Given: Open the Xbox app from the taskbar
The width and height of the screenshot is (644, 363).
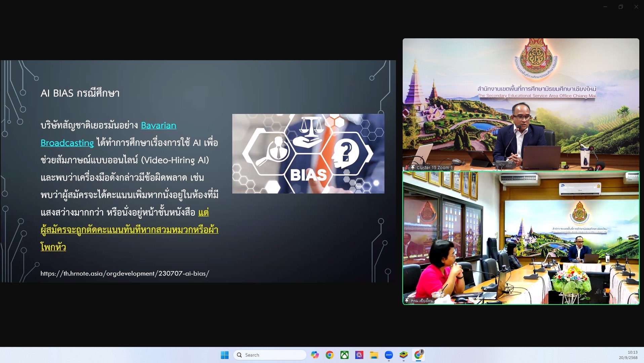Looking at the screenshot, I should (x=344, y=355).
